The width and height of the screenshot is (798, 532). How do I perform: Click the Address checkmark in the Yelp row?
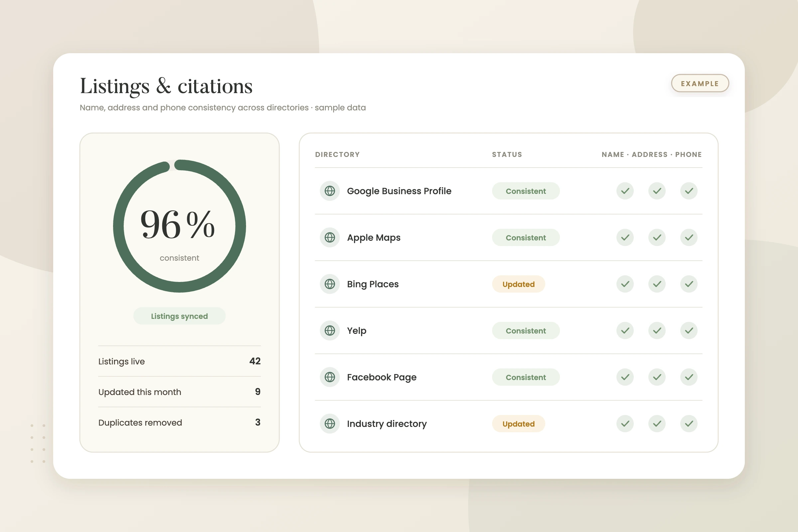click(657, 331)
